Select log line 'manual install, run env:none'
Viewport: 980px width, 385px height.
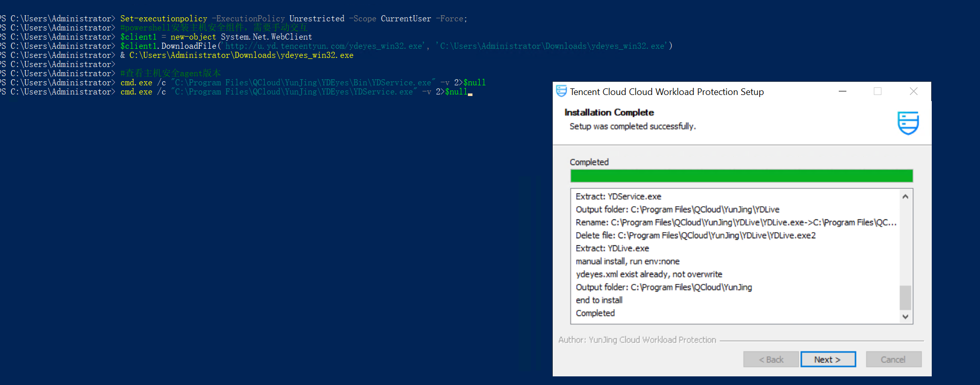[x=627, y=261]
